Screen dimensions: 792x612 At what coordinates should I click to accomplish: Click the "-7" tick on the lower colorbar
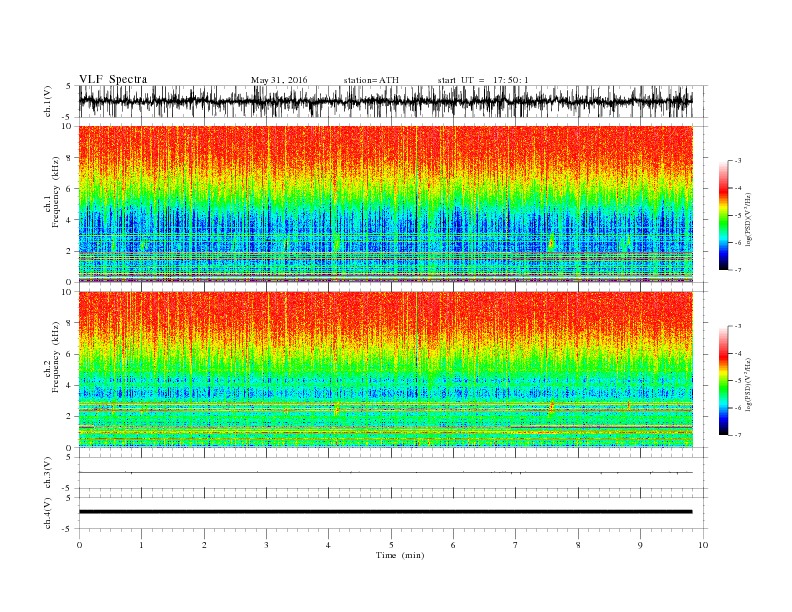click(738, 435)
